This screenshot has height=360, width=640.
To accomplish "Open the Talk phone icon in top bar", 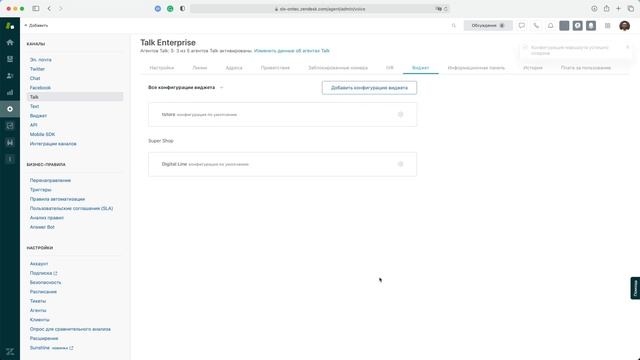I will tap(536, 25).
